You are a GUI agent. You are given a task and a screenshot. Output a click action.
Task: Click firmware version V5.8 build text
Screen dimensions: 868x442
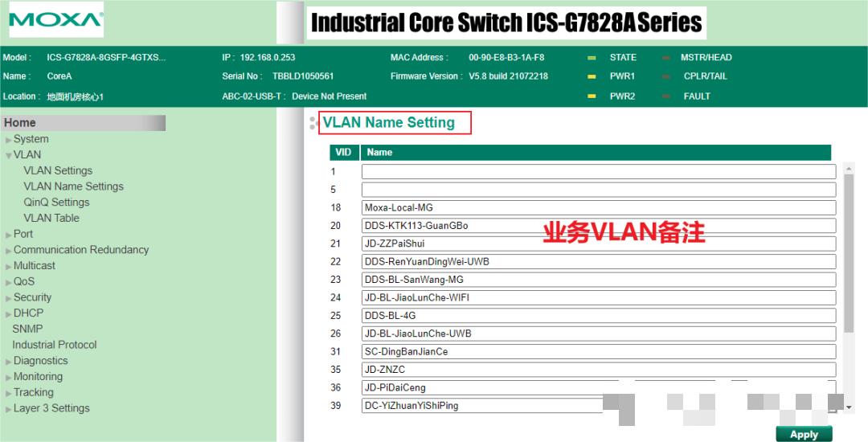pyautogui.click(x=508, y=76)
